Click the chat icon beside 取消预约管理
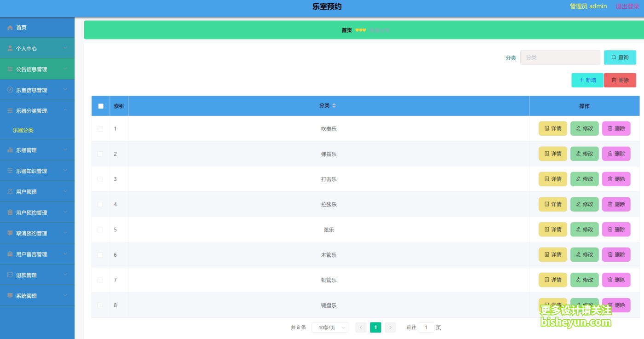The height and width of the screenshot is (339, 644). [x=10, y=233]
